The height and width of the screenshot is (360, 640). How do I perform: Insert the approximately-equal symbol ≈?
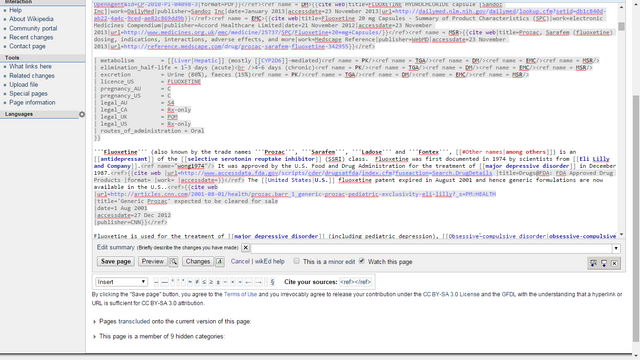point(190,282)
